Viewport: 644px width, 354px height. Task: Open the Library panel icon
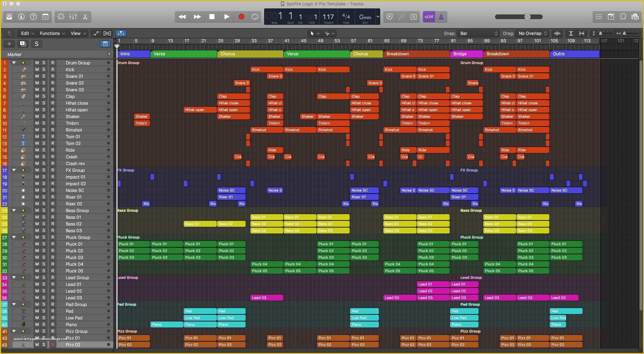tap(9, 17)
